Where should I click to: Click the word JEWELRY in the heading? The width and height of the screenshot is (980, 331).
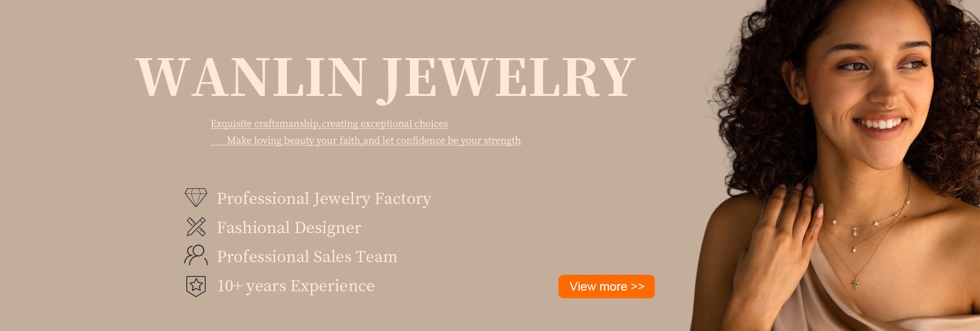coord(508,78)
